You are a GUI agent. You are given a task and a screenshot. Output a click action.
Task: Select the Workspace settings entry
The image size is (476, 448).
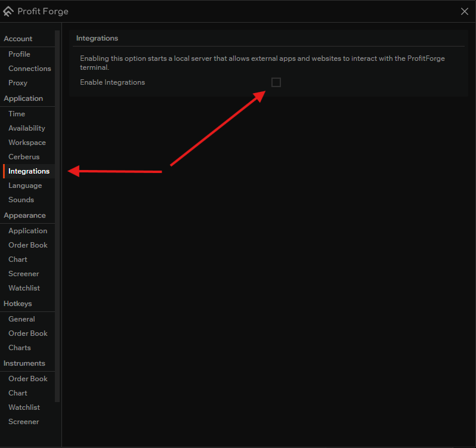[x=27, y=143]
